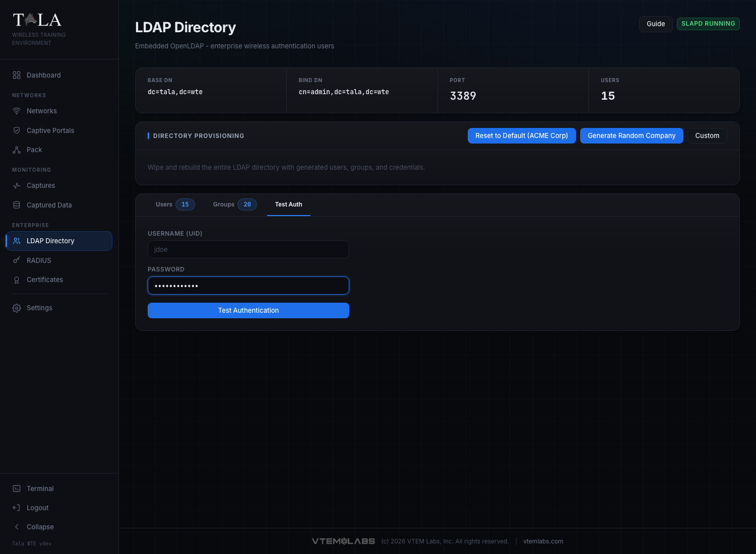Go to Networks in sidebar

pos(59,111)
